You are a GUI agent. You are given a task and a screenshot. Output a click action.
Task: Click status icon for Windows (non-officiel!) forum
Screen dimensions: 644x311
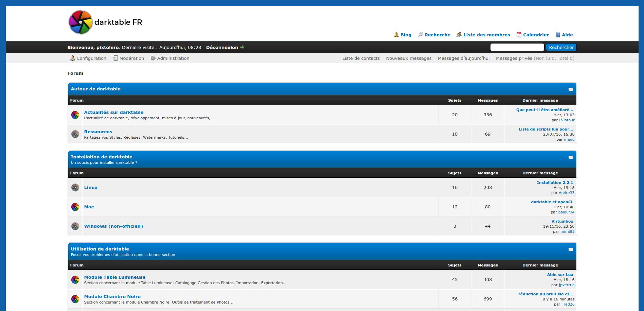click(75, 226)
